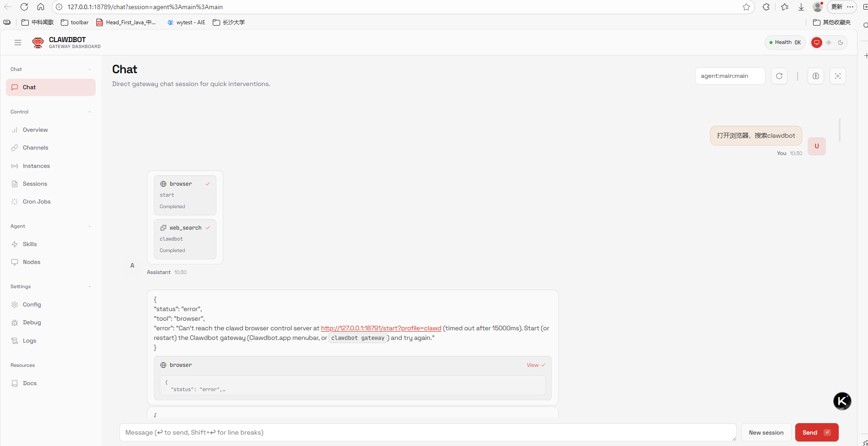Viewport: 868px width, 446px height.
Task: Expand the browser tool output View toggle
Action: pos(536,365)
